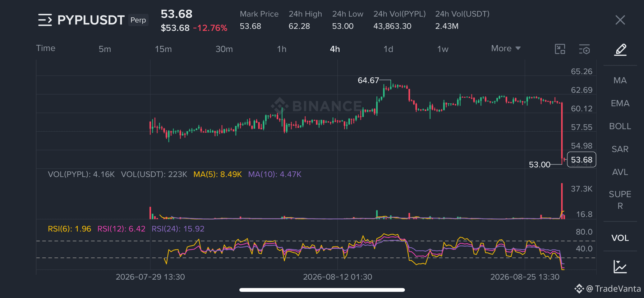Tap the RSI(24): 15.92 label
Viewport: 644px width, 298px height.
click(x=178, y=229)
